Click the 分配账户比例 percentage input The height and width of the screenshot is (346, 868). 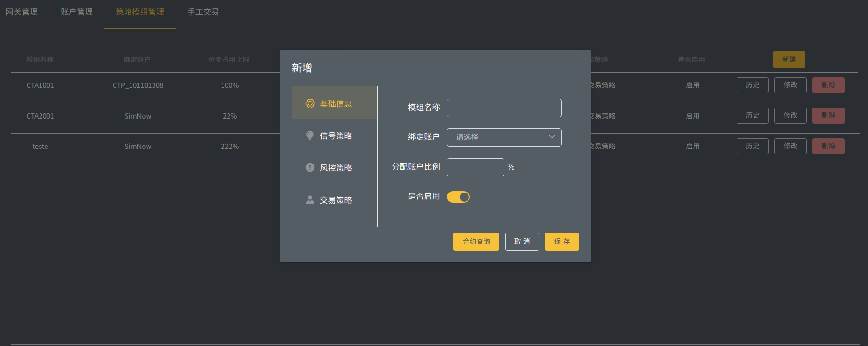pos(475,167)
